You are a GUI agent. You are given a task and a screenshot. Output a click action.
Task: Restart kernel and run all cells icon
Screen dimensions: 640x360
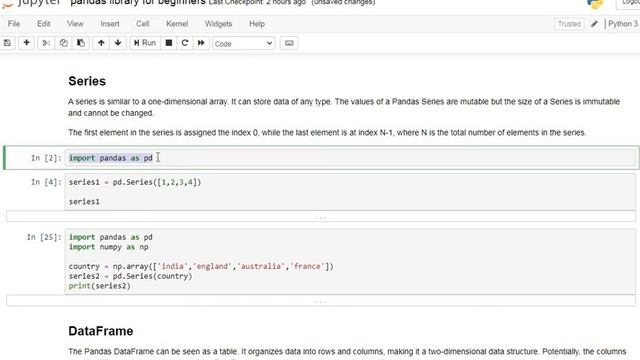201,43
